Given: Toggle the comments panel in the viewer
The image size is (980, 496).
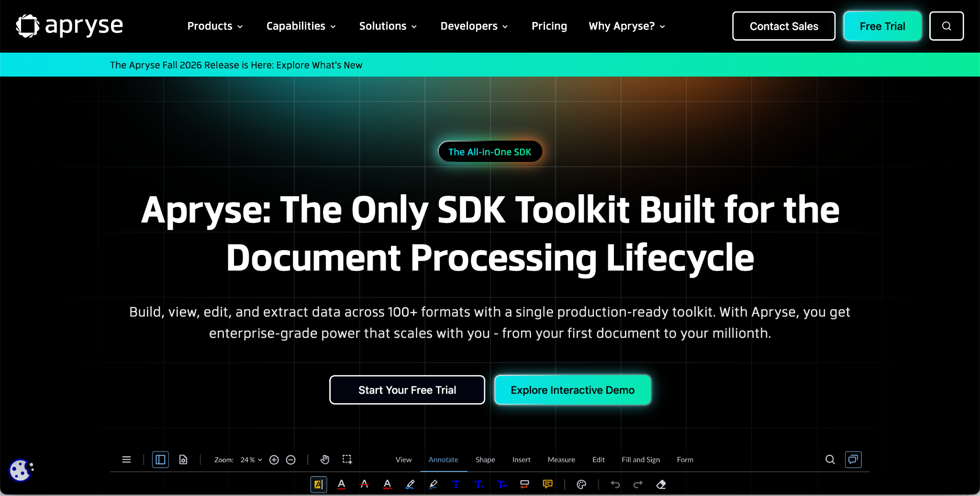Looking at the screenshot, I should tap(853, 460).
